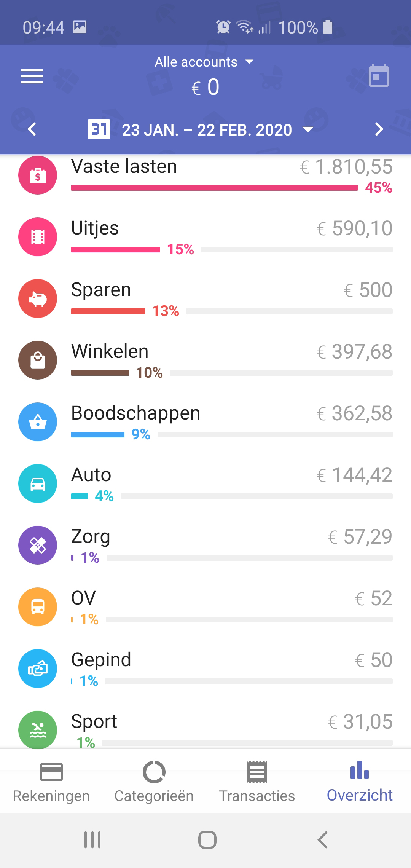Tap the Zorg bandage icon
Image resolution: width=411 pixels, height=868 pixels.
pyautogui.click(x=38, y=545)
